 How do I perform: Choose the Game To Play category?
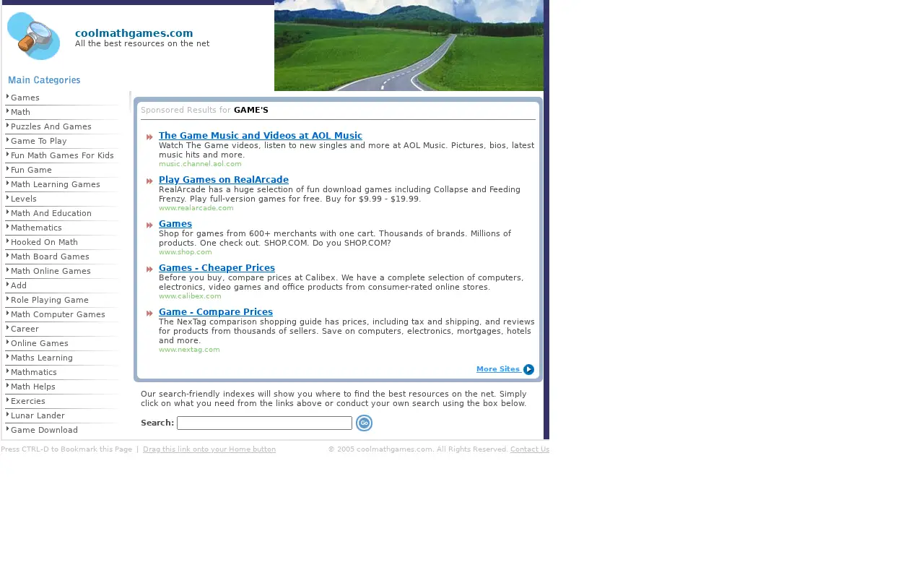point(39,142)
